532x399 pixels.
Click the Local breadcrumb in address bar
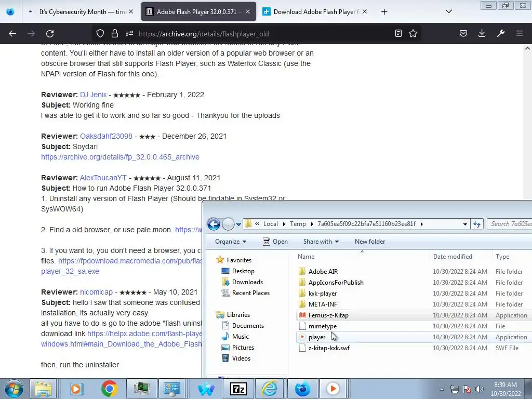pyautogui.click(x=270, y=224)
